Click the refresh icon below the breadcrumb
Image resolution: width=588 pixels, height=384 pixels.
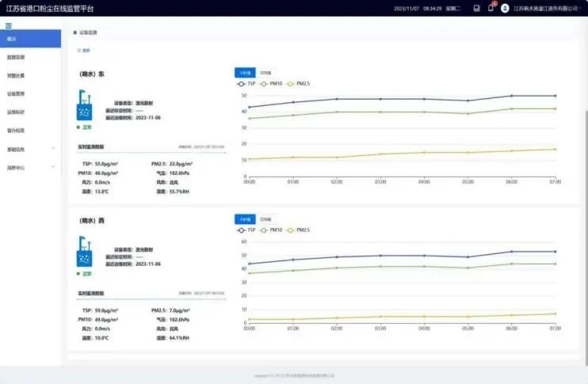[81, 51]
